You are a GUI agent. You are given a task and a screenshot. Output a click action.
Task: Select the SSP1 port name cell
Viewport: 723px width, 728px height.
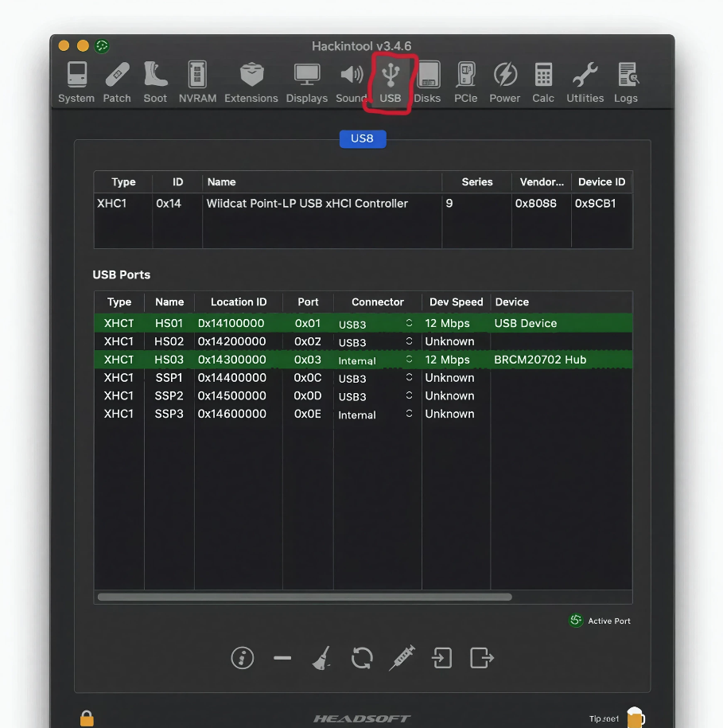click(169, 377)
